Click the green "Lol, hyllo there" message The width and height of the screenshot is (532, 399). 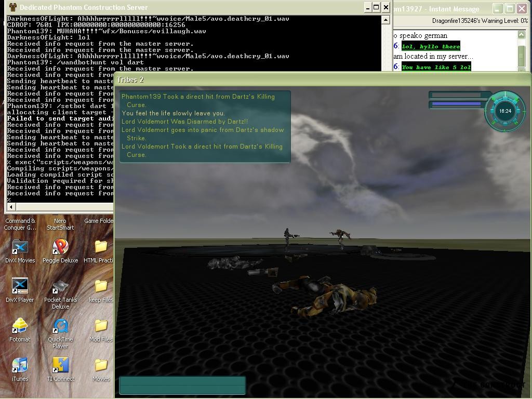[x=431, y=46]
